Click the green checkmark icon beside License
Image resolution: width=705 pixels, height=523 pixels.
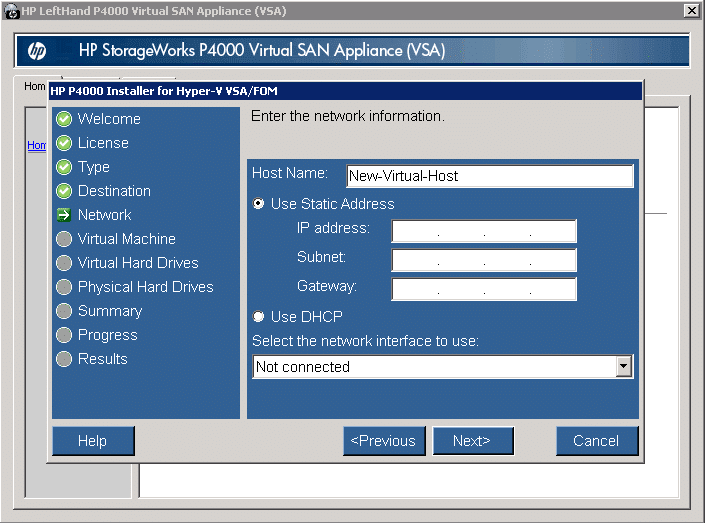[64, 143]
